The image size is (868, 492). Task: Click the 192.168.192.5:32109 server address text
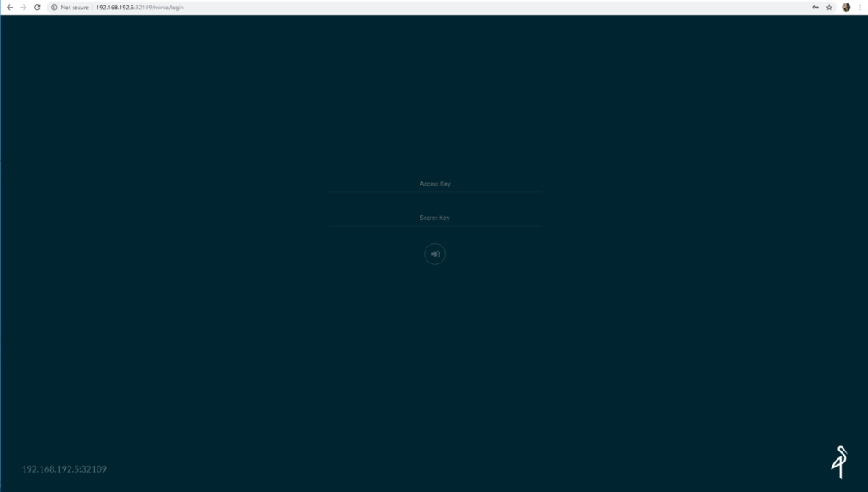pyautogui.click(x=64, y=469)
